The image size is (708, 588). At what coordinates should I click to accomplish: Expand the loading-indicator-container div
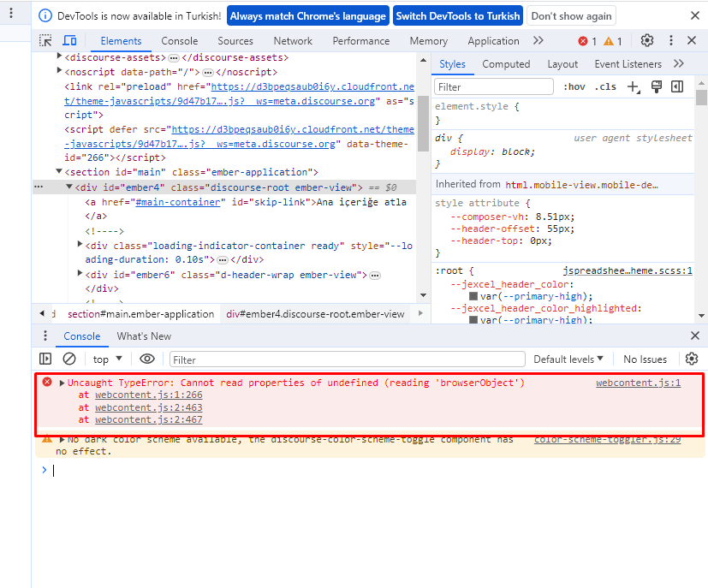[80, 244]
